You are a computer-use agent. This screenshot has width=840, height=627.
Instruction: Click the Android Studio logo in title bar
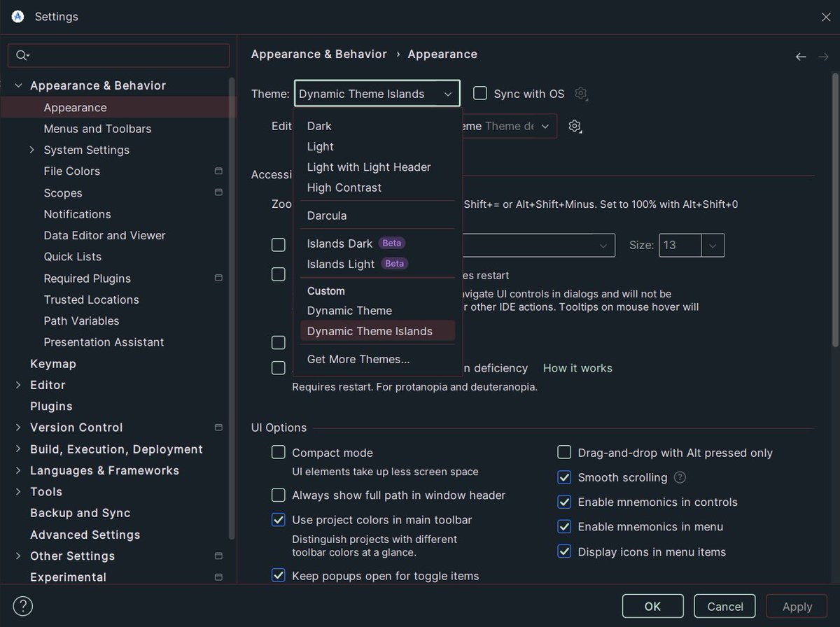(17, 16)
